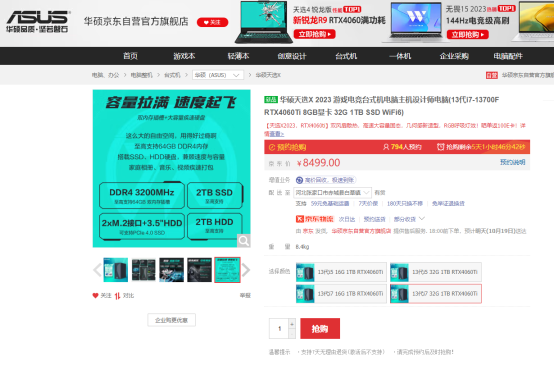554x365 pixels.
Task: Show previous thumbnails with left arrow
Action: (x=97, y=270)
